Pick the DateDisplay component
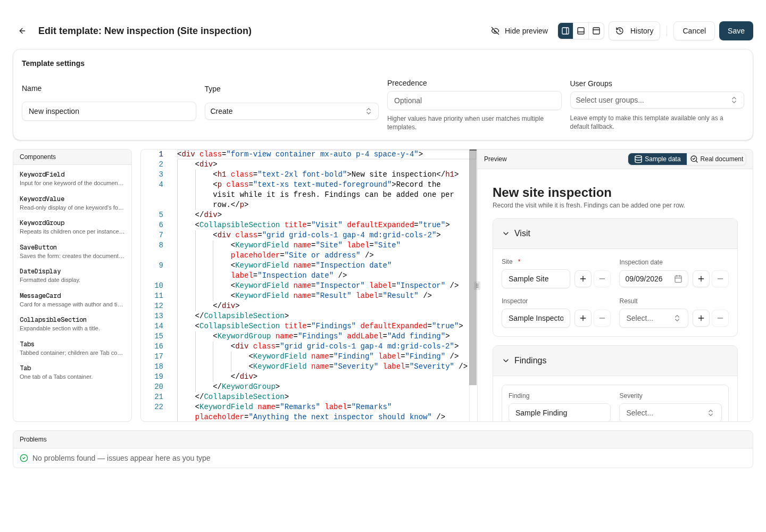The height and width of the screenshot is (532, 766). (72, 275)
